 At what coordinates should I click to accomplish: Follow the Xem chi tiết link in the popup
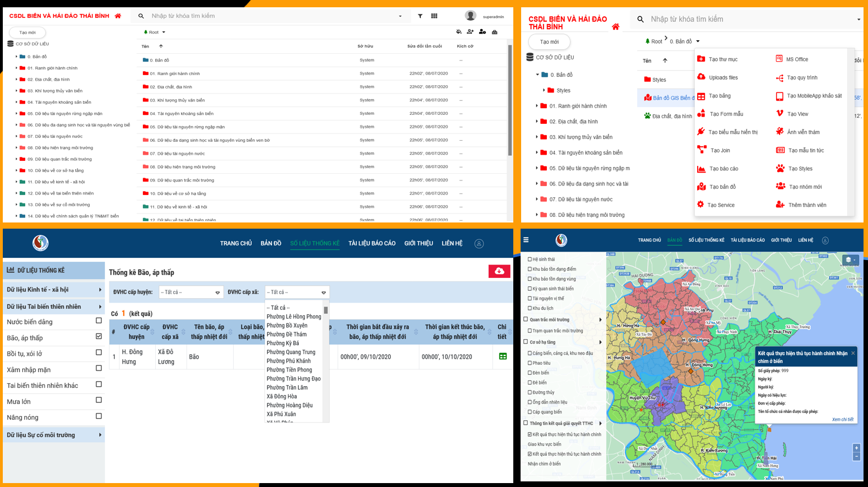842,420
